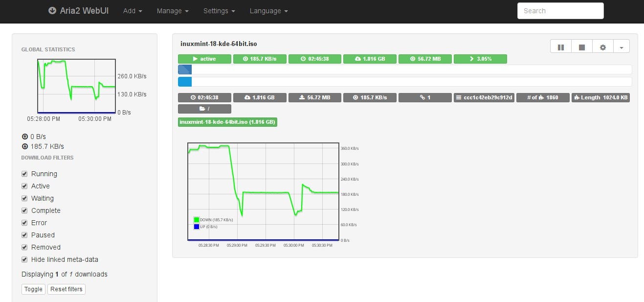
Task: Toggle the Error filter checkbox
Action: click(24, 223)
